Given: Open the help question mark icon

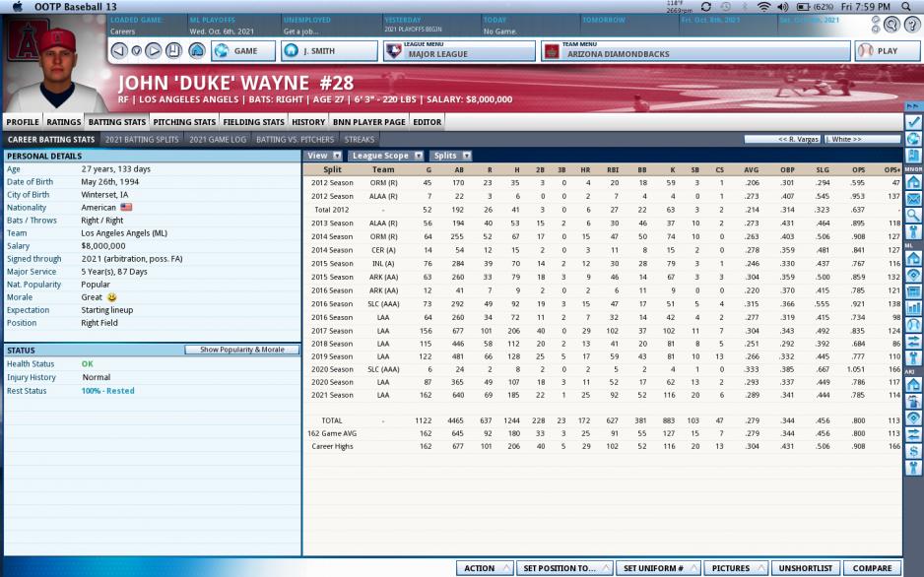Looking at the screenshot, I should (x=912, y=25).
